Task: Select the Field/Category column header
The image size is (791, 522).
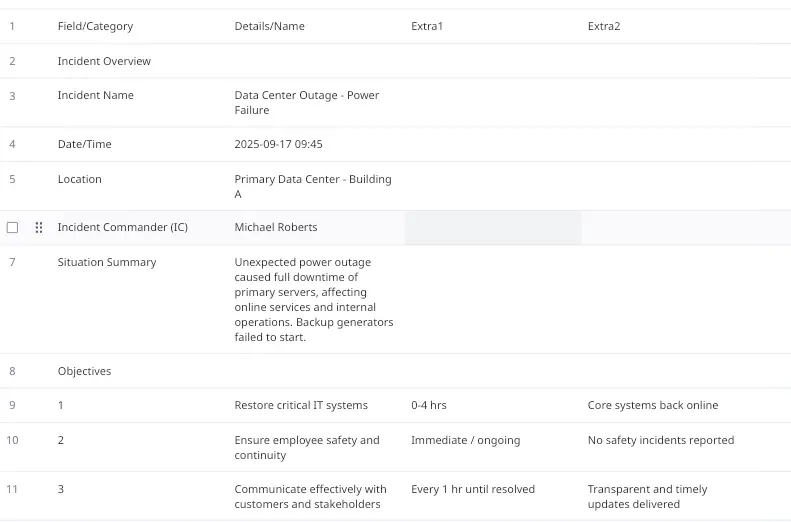Action: [95, 26]
